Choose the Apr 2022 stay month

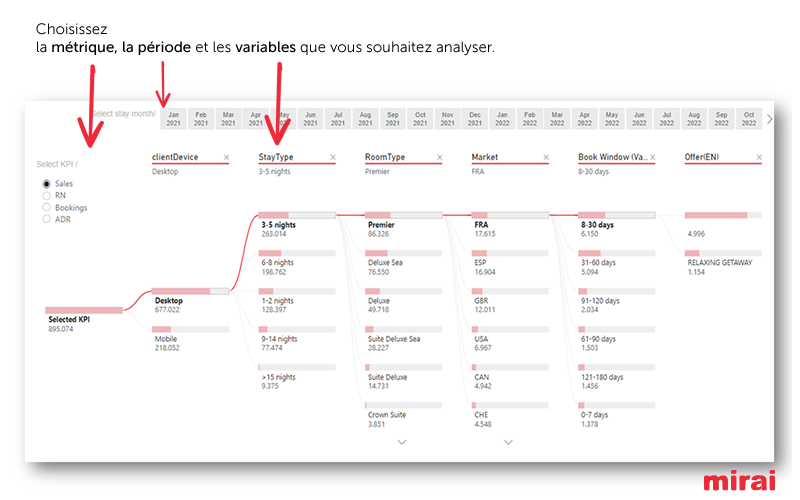point(585,119)
